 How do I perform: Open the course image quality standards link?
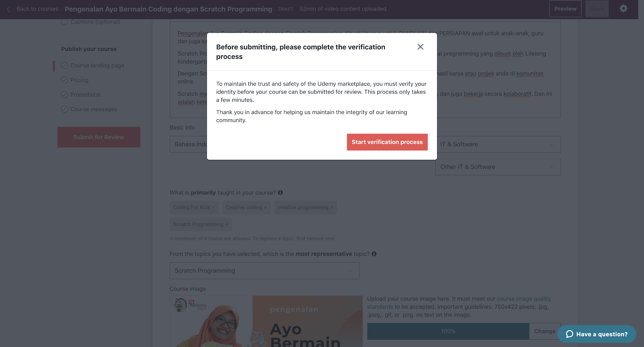[459, 303]
